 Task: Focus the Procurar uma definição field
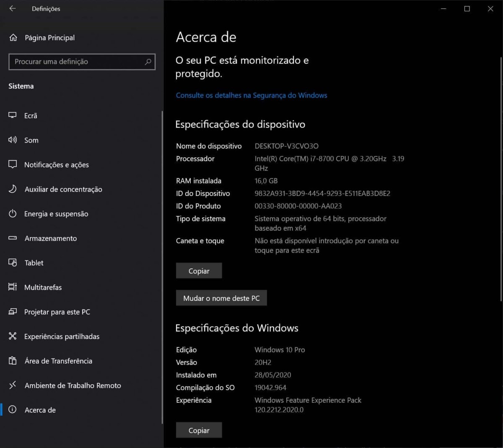82,62
